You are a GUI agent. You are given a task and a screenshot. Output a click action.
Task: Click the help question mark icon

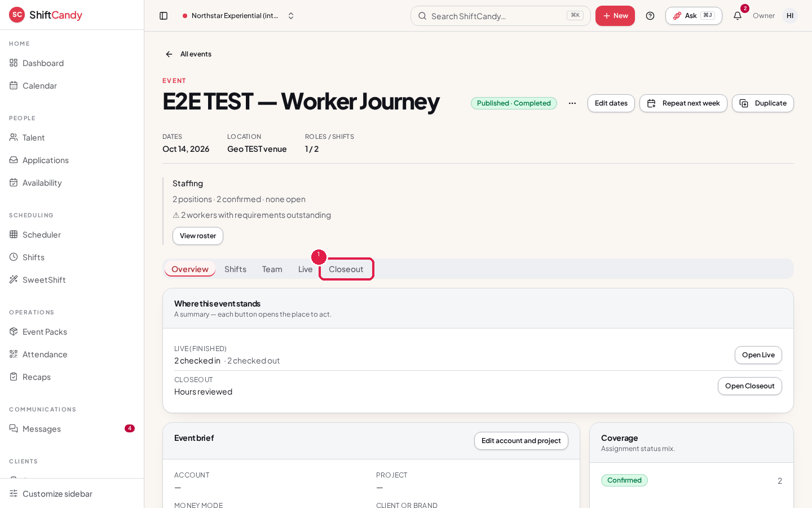pyautogui.click(x=650, y=16)
